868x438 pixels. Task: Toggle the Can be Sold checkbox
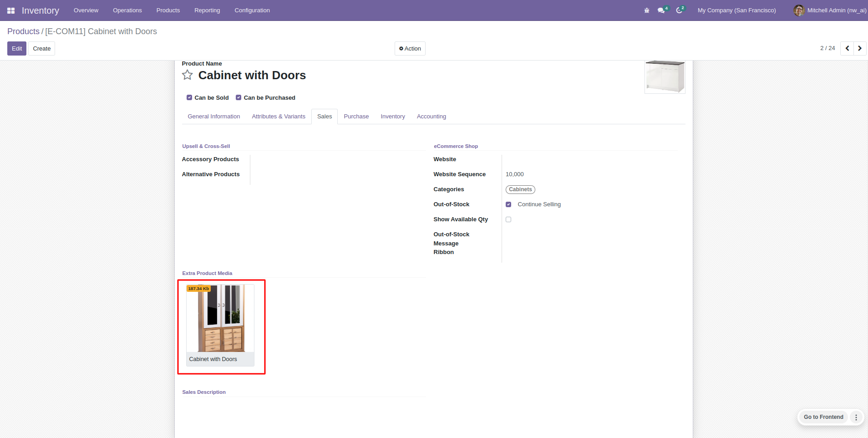pos(189,97)
